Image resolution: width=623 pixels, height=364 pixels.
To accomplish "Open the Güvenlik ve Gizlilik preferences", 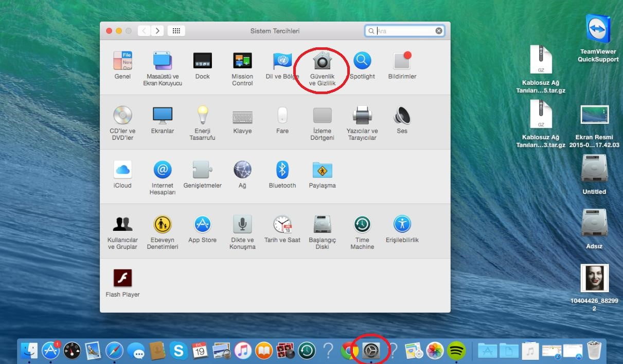I will 322,62.
